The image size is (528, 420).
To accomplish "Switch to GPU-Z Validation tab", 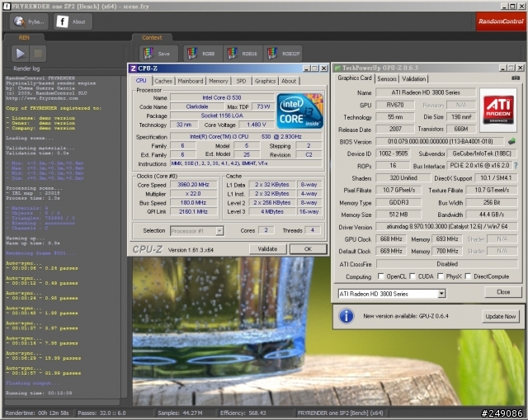I will pos(414,79).
